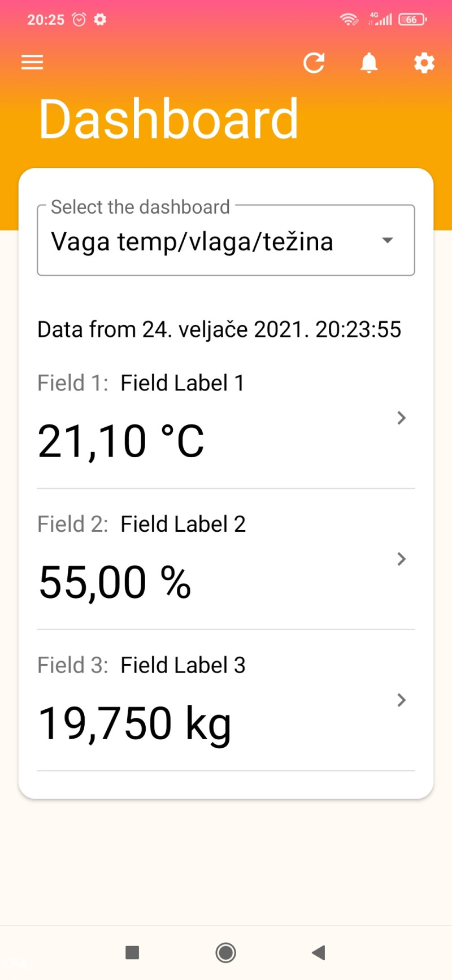Tap the refresh data icon

[x=314, y=63]
